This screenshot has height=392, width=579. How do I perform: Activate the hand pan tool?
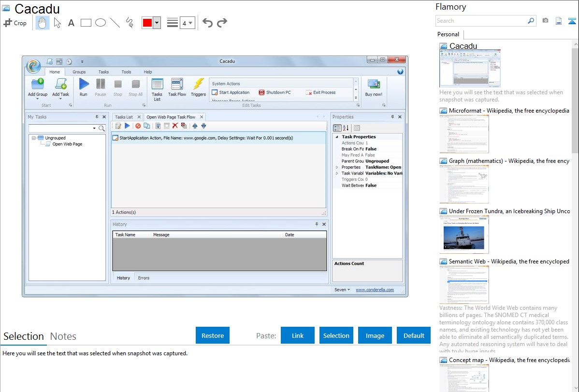(x=42, y=23)
